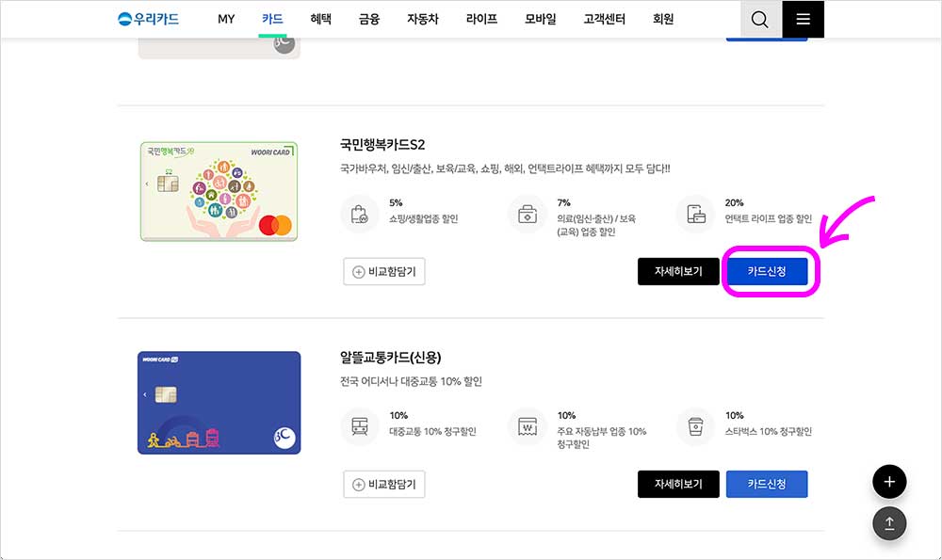Select the 대중교통 10% transit icon
The image size is (942, 560).
tap(358, 427)
